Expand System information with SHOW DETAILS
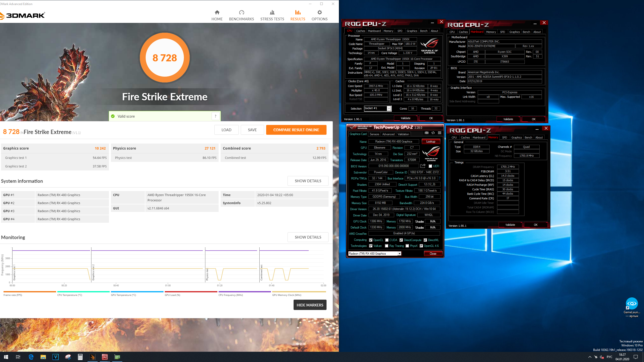 click(308, 181)
